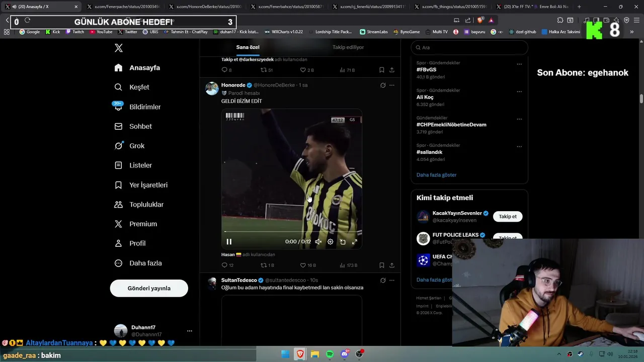Click the Gönderi yayınla button
This screenshot has height=362, width=644.
pos(149,288)
